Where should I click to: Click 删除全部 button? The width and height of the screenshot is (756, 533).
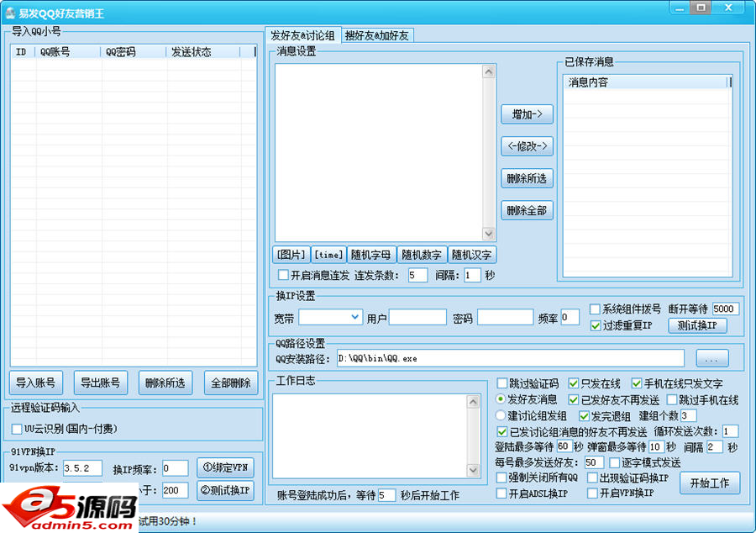(527, 210)
